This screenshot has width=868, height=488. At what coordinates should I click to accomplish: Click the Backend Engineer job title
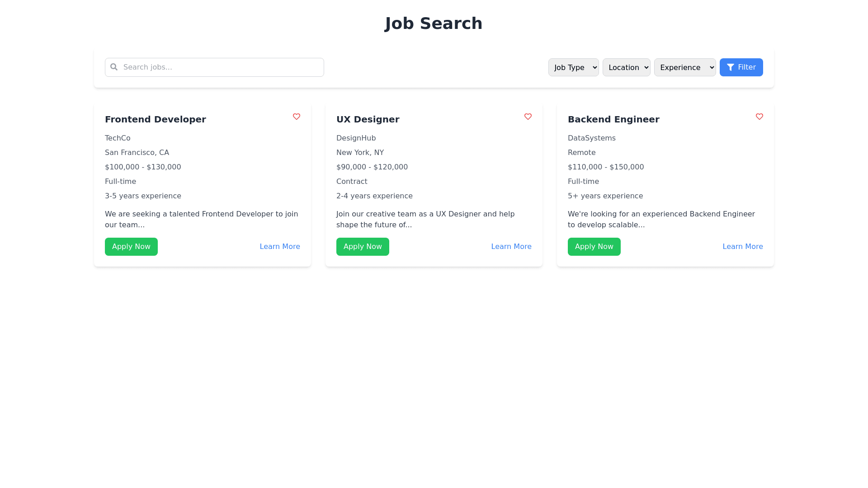pos(613,119)
